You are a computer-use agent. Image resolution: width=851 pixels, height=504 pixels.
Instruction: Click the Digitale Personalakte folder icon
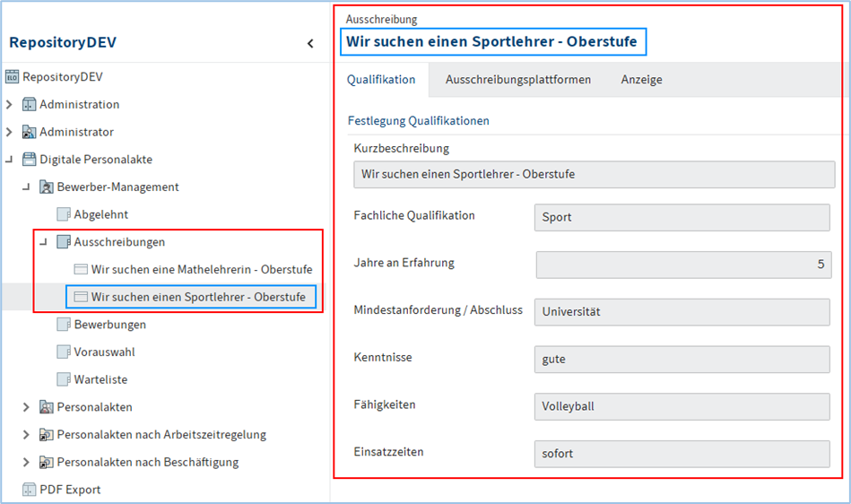coord(29,160)
